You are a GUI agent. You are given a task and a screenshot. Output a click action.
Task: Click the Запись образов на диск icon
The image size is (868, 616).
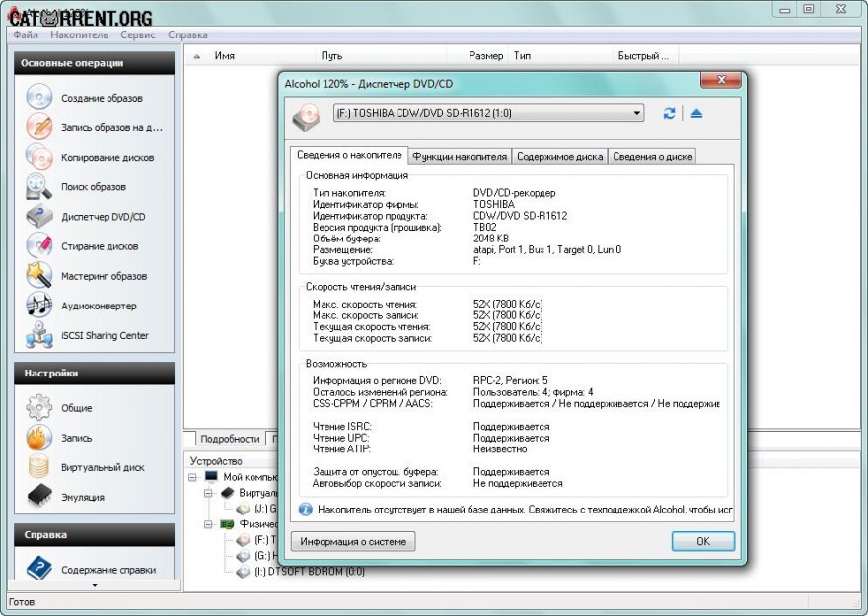pos(38,127)
